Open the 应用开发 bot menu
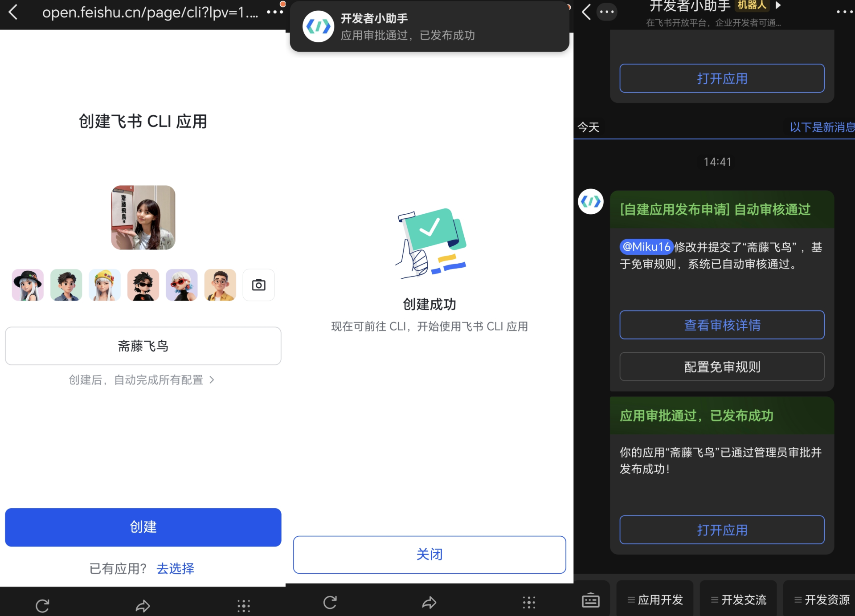 pyautogui.click(x=655, y=600)
